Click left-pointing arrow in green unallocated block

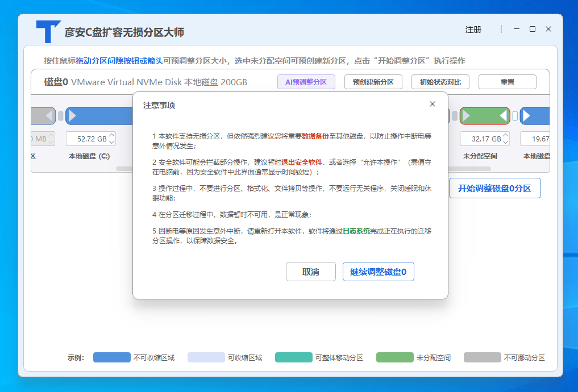[503, 116]
